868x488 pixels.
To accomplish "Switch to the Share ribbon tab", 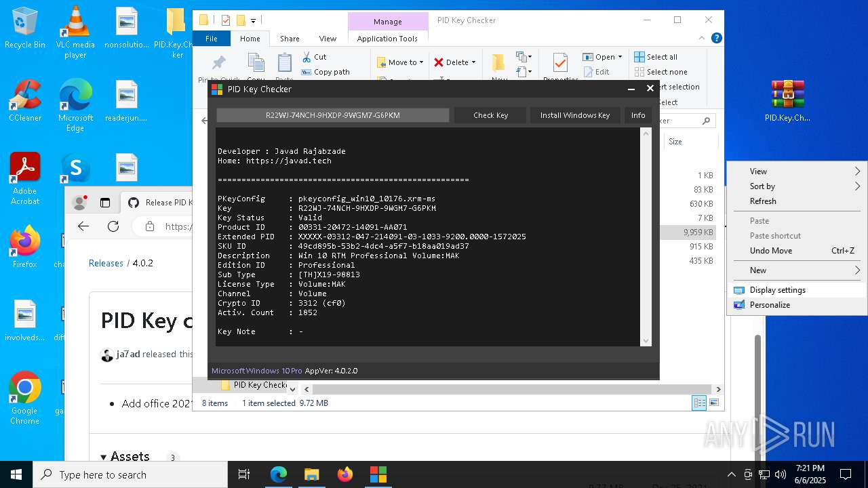I will (x=290, y=39).
